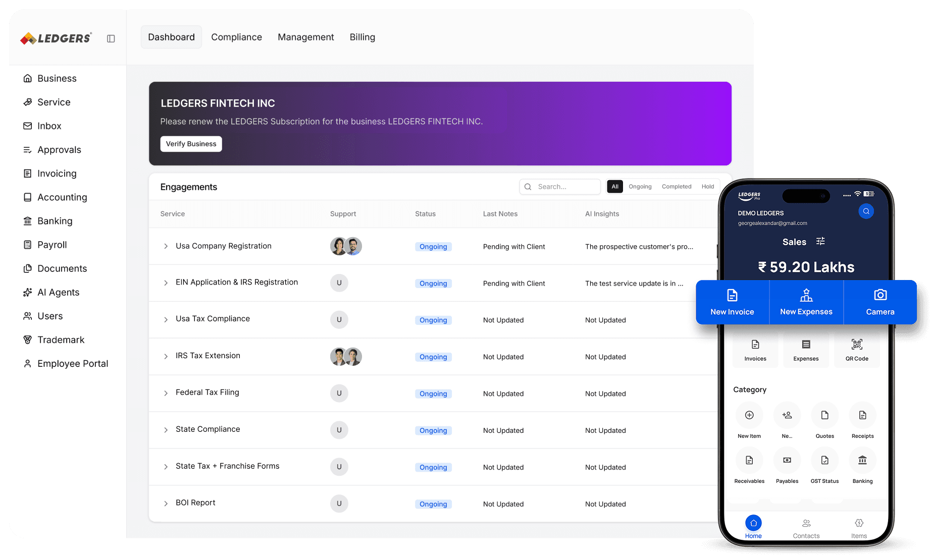The width and height of the screenshot is (933, 560).
Task: Expand the State Compliance row
Action: coord(166,430)
